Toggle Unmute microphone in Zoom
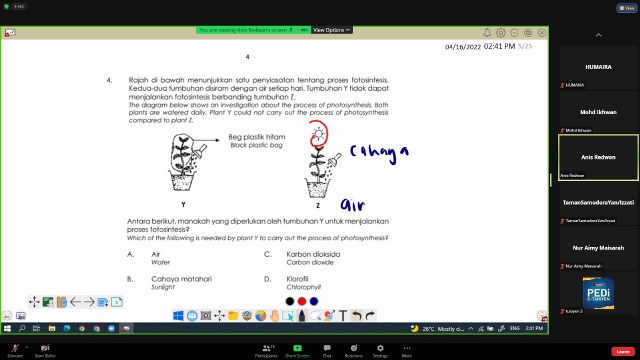 tap(15, 350)
